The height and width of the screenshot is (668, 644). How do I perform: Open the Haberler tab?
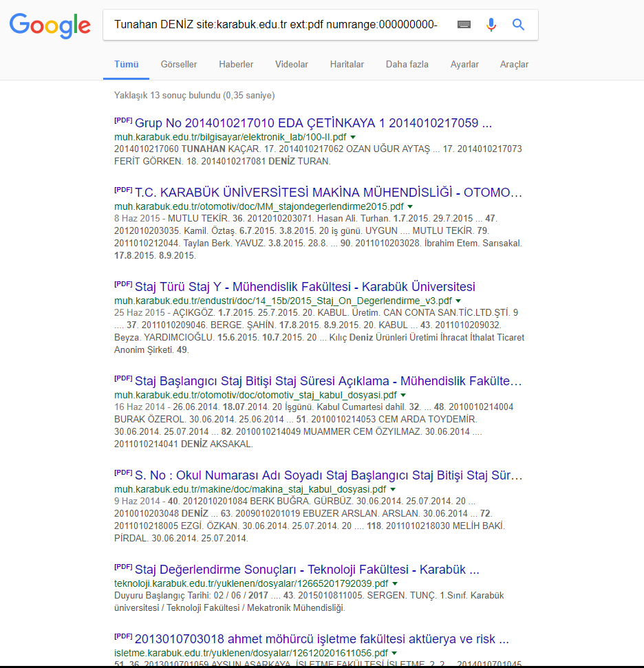point(236,65)
